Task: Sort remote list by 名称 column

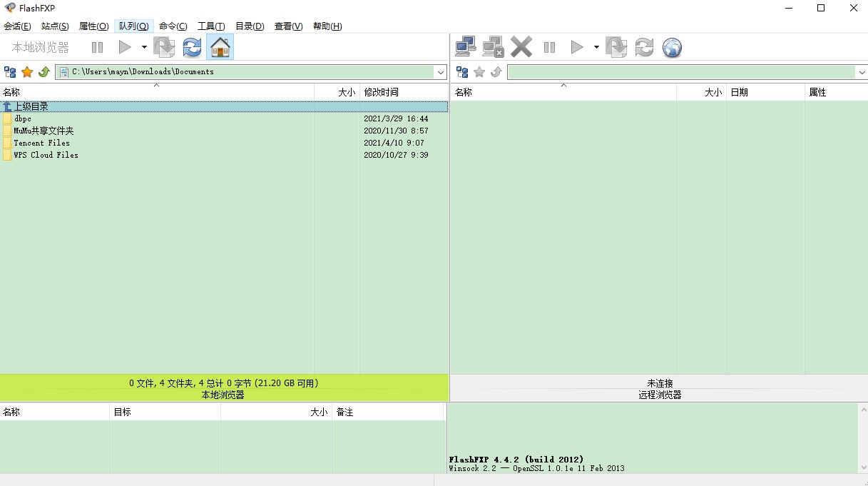Action: (x=563, y=92)
